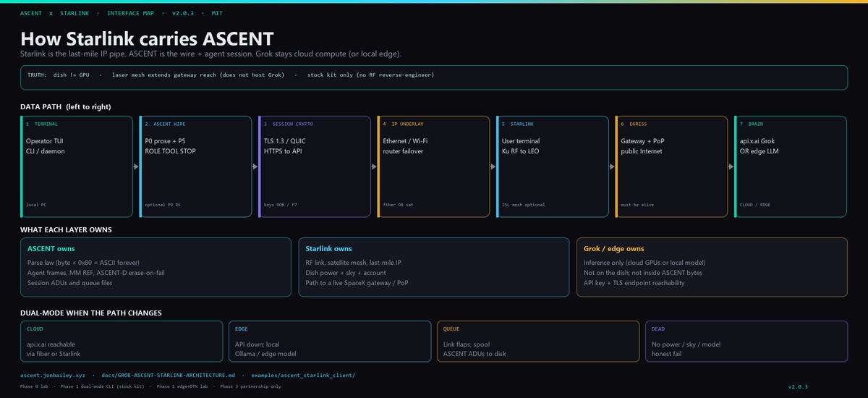
Task: Click the 'ISL mesh optional' footnote
Action: tap(524, 205)
